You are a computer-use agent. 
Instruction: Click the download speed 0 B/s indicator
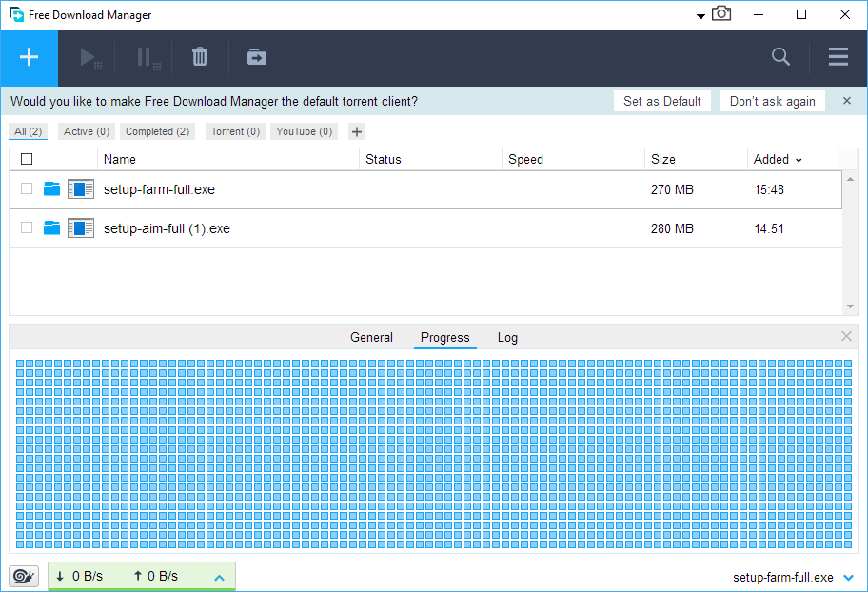[80, 577]
